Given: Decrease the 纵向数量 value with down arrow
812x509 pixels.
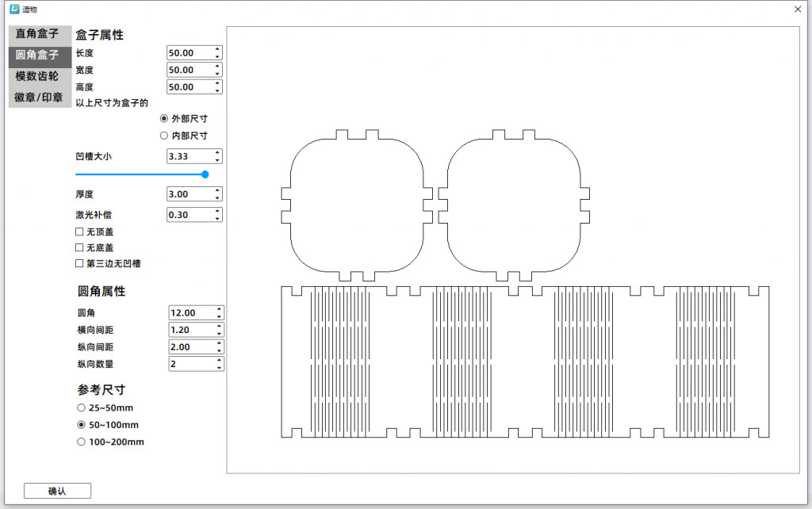Looking at the screenshot, I should [219, 367].
